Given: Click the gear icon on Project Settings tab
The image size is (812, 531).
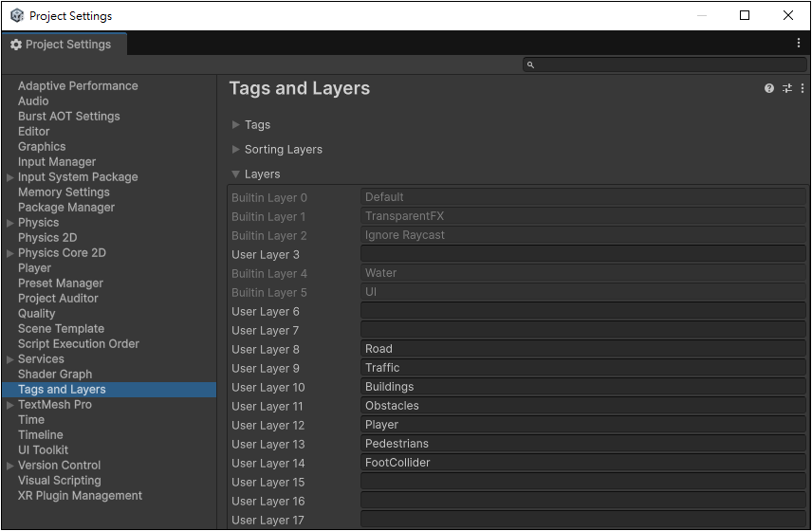Looking at the screenshot, I should coord(16,45).
